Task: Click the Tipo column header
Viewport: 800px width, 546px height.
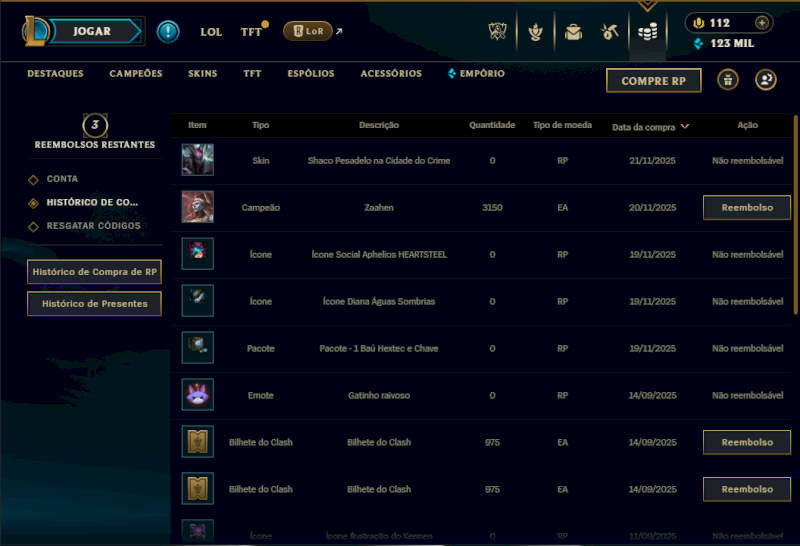Action: pos(260,125)
